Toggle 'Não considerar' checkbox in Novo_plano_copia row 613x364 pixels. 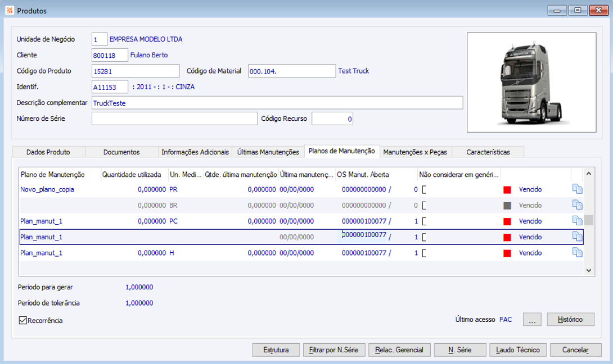tap(424, 189)
